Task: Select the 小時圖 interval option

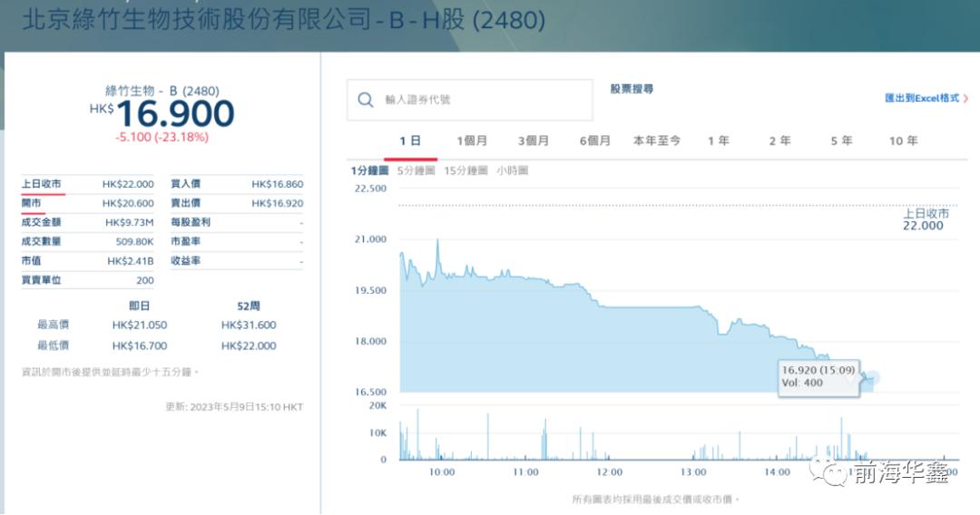Action: [512, 170]
